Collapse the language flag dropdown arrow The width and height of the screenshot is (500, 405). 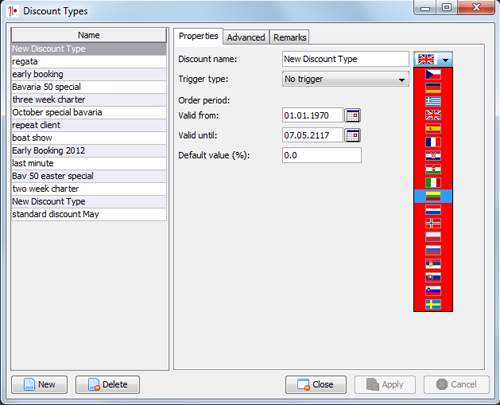coord(445,60)
